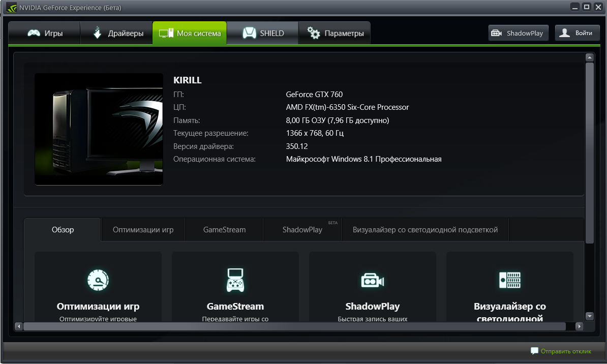Click the download arrow icon on Драйверы
Screen dimensions: 607x364
click(98, 33)
